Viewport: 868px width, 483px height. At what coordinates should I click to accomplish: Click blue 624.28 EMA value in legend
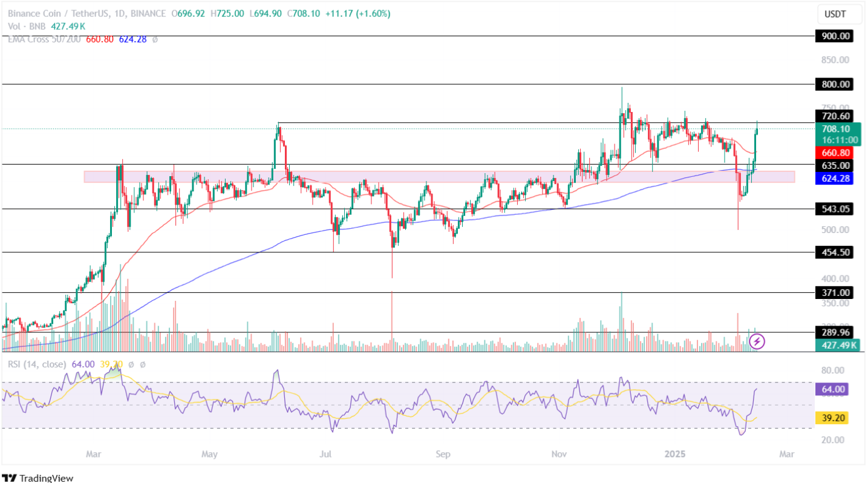(x=132, y=39)
